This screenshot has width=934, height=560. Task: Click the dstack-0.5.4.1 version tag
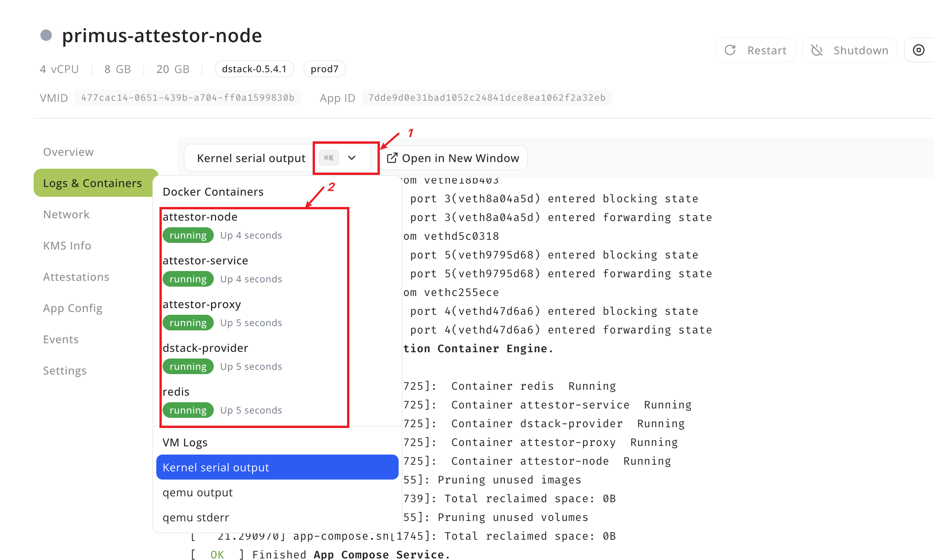[x=254, y=69]
